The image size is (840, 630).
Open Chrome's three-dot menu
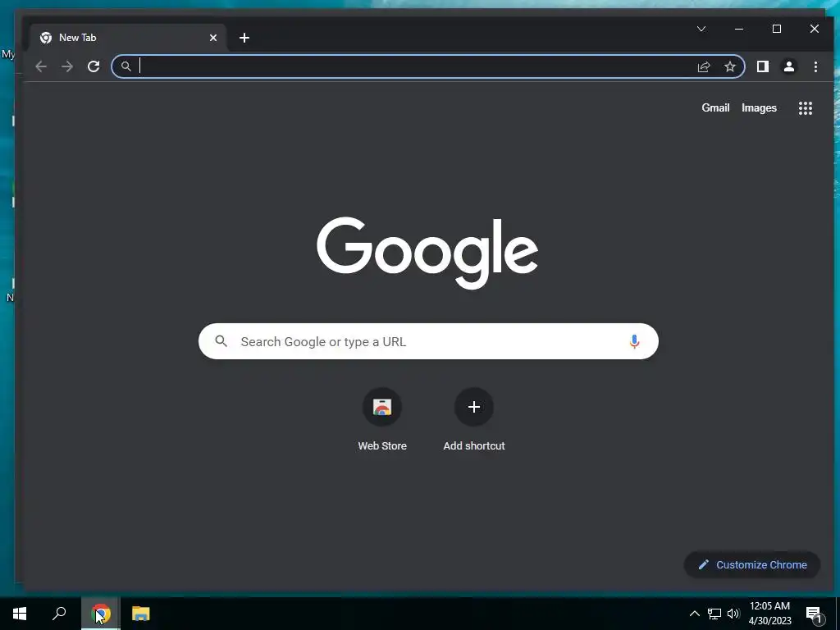point(815,66)
